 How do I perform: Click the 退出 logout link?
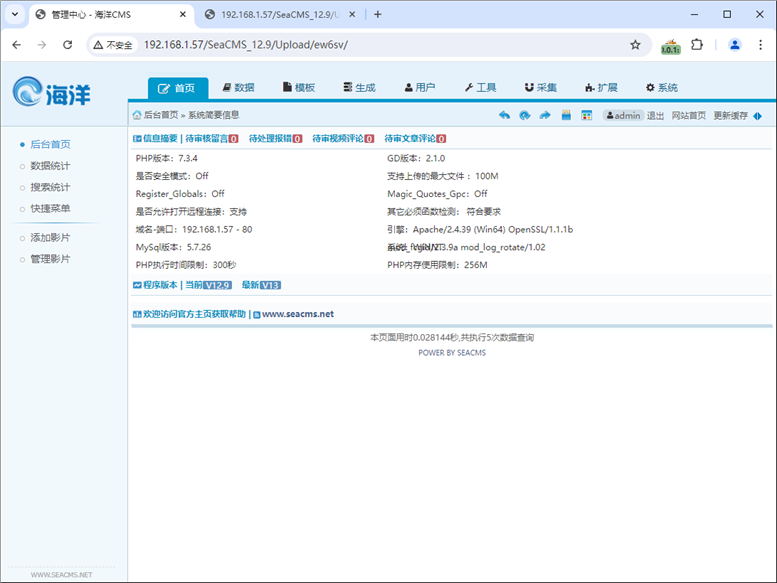point(655,116)
